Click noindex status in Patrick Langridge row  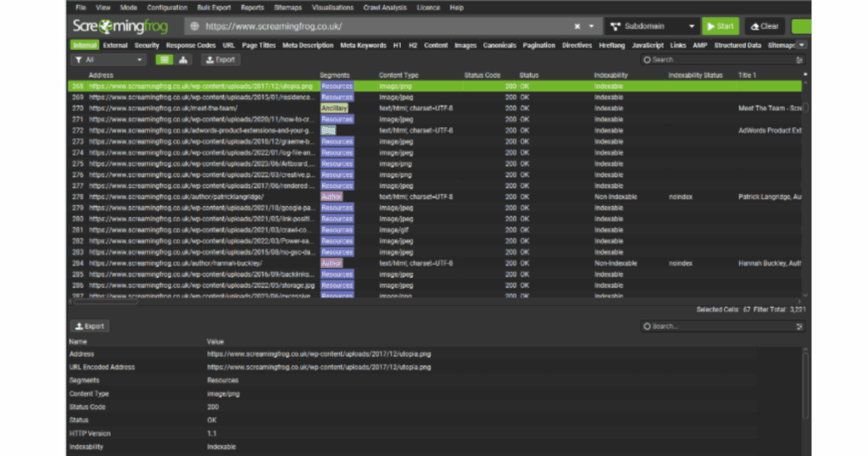(681, 197)
